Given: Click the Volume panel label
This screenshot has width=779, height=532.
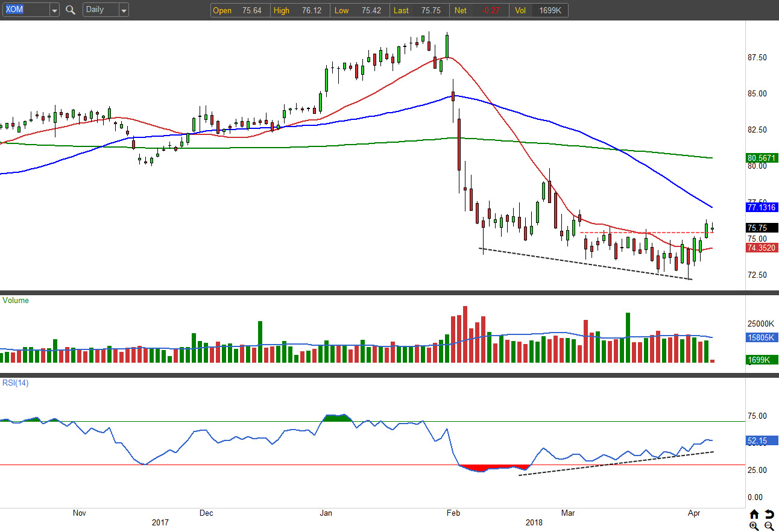Looking at the screenshot, I should coord(16,300).
